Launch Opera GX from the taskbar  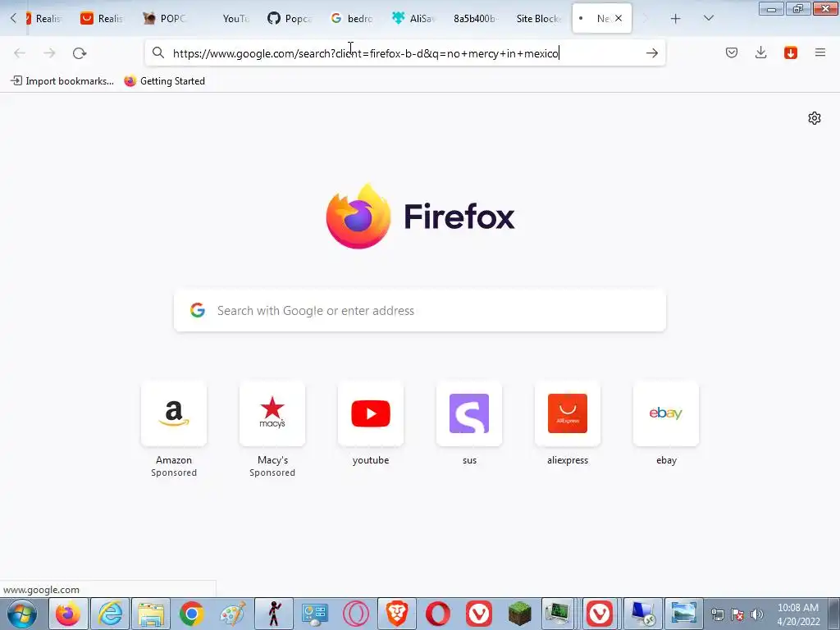(x=356, y=614)
